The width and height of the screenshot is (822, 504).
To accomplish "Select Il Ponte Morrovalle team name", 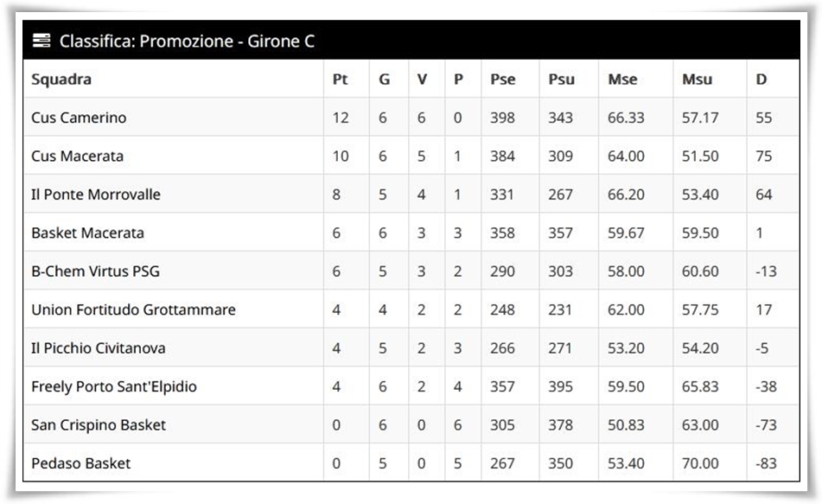I will (95, 194).
